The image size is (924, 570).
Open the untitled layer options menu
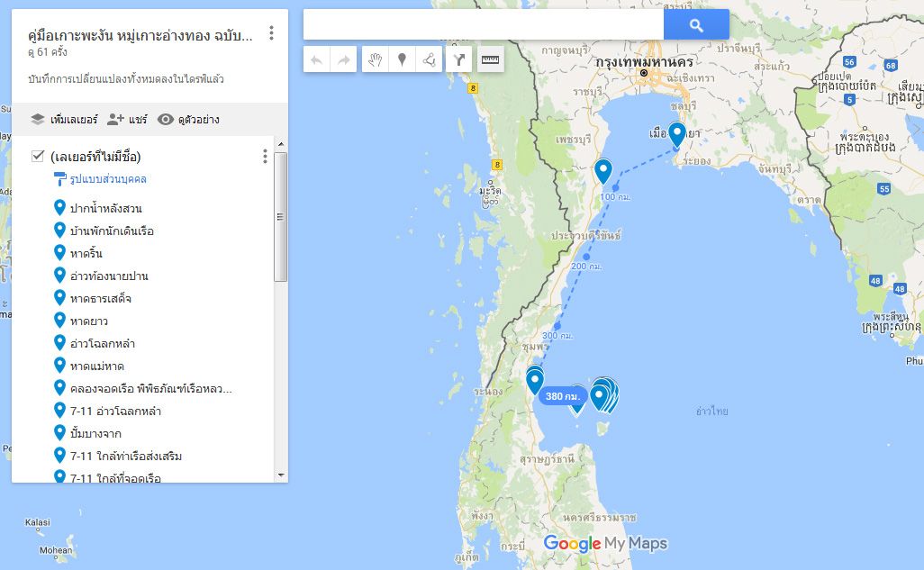tap(265, 156)
